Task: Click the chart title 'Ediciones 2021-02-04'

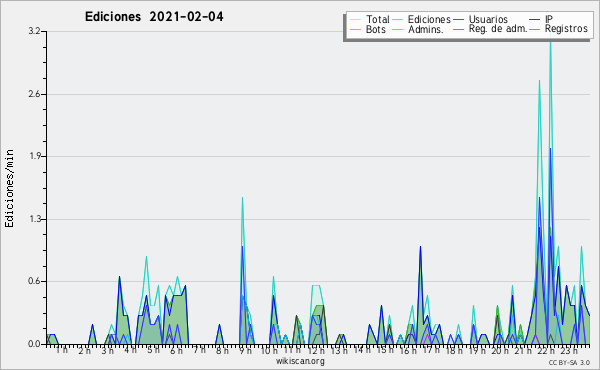Action: (154, 17)
